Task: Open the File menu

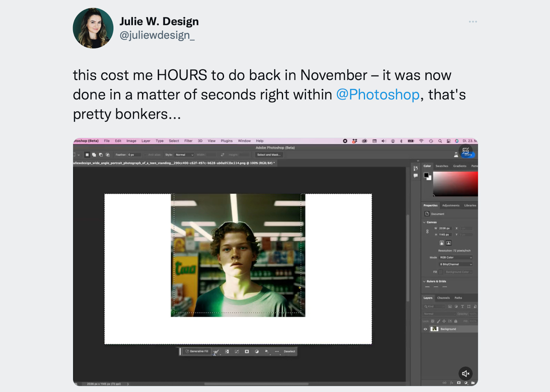Action: [107, 141]
